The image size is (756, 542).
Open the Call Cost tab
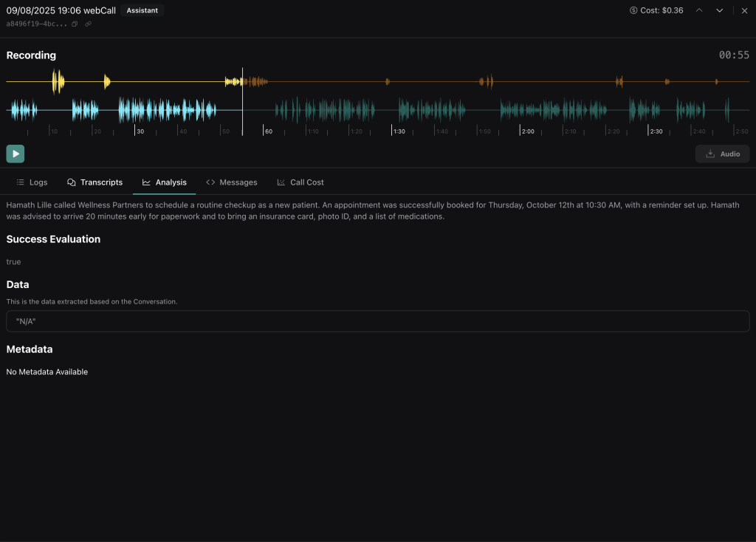300,182
